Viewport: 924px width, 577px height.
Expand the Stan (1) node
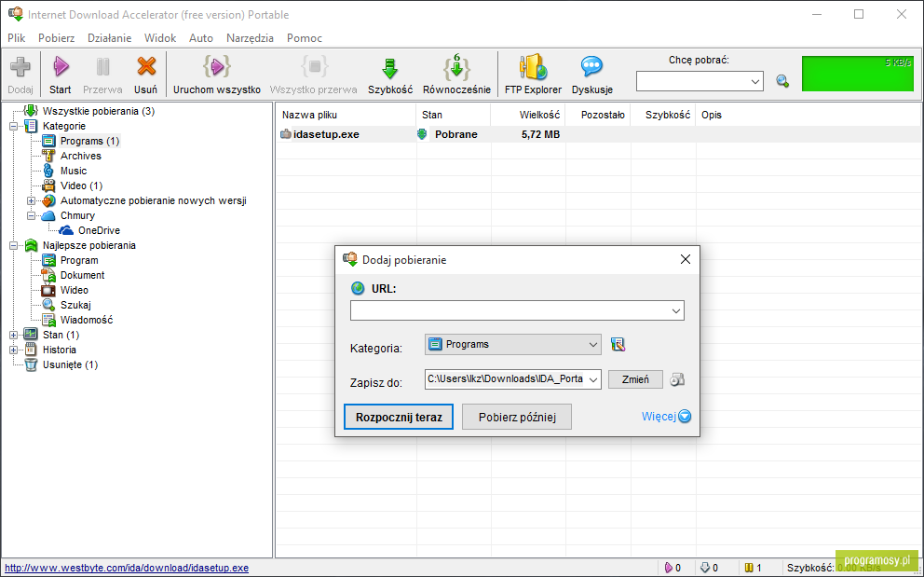14,335
